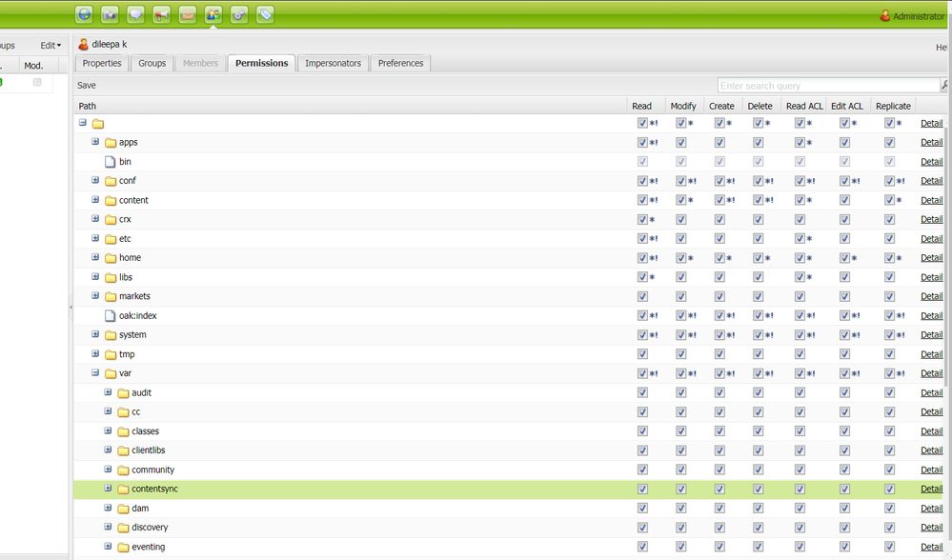Open the Digital Assets camera icon
Viewport: 952px width, 560px height.
111,14
